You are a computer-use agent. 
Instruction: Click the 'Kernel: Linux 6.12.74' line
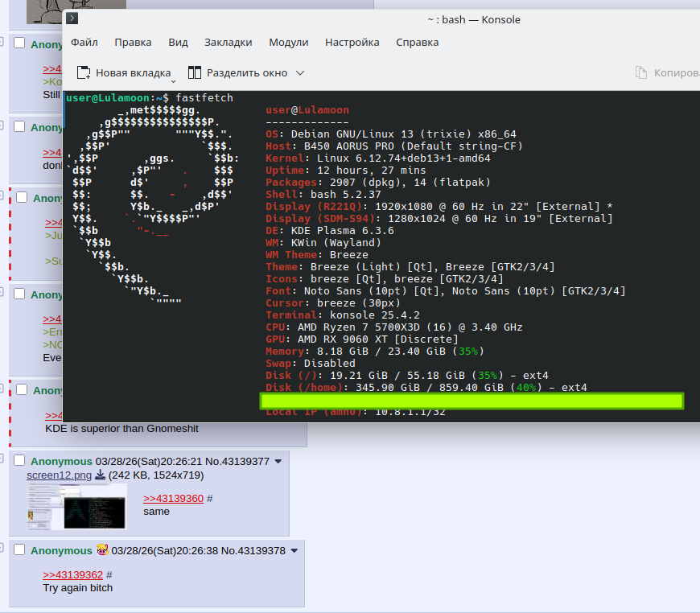click(377, 158)
